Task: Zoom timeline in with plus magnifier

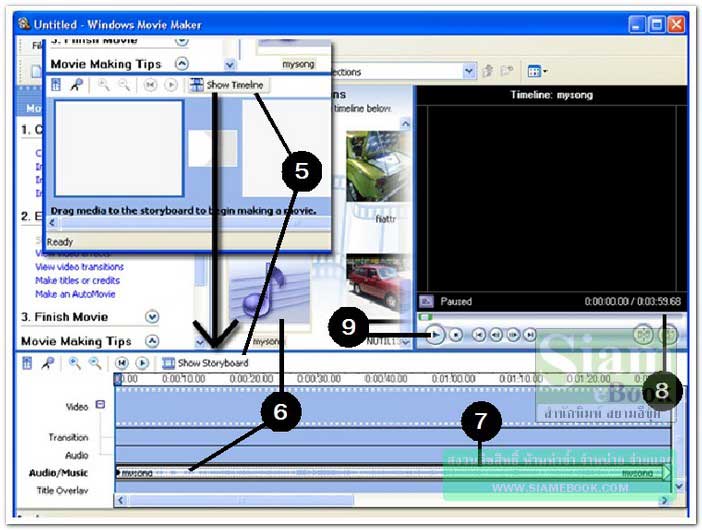Action: (x=74, y=363)
